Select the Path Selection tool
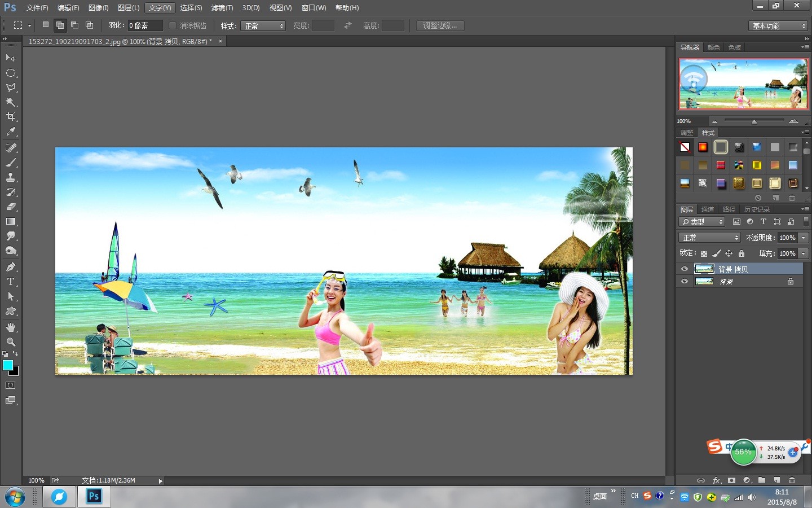This screenshot has width=812, height=508. pyautogui.click(x=11, y=296)
